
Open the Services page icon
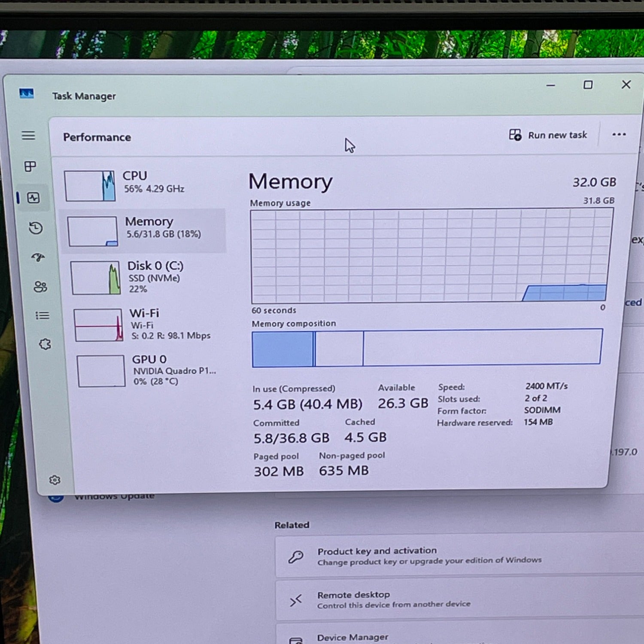(x=45, y=344)
